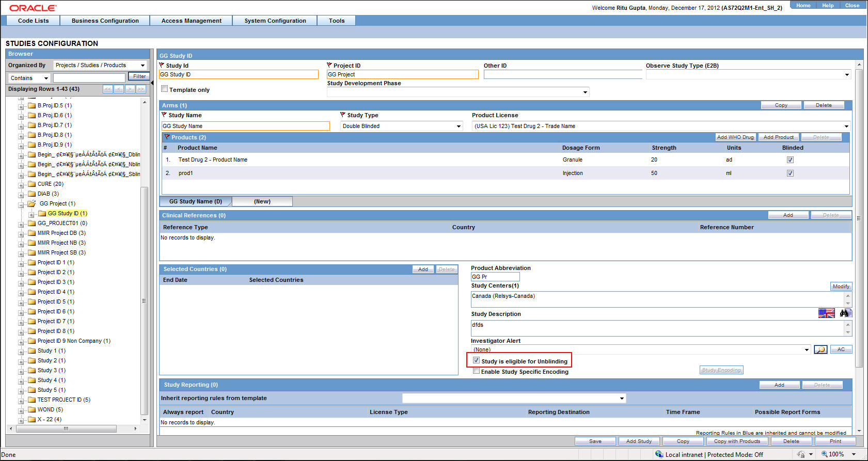
Task: Click the Study 1 (1) folder icon
Action: (x=32, y=351)
